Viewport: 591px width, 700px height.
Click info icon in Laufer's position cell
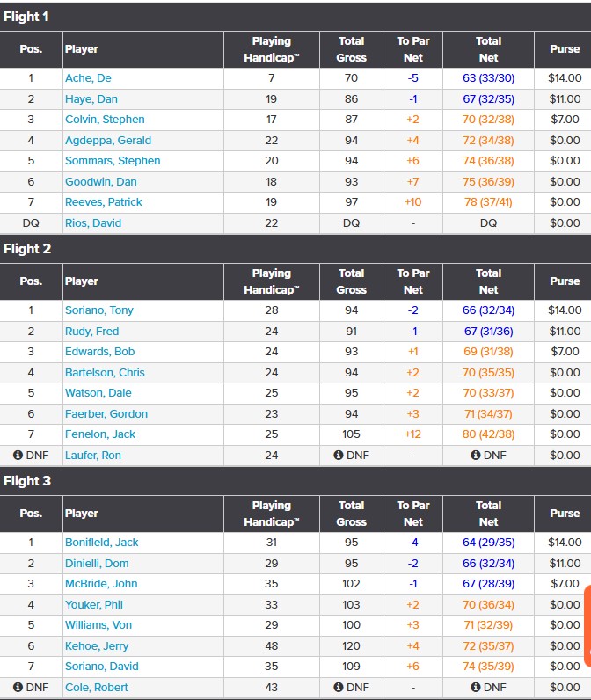point(18,455)
